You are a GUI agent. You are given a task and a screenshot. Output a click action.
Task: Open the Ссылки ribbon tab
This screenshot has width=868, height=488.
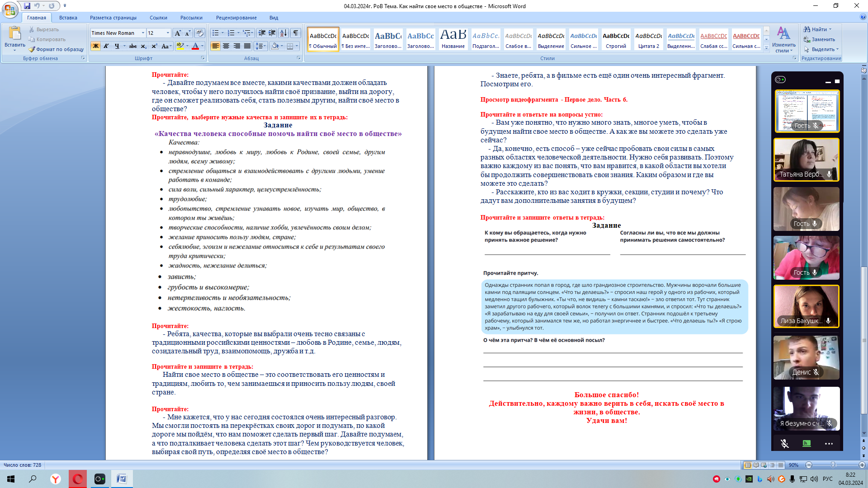(x=158, y=18)
